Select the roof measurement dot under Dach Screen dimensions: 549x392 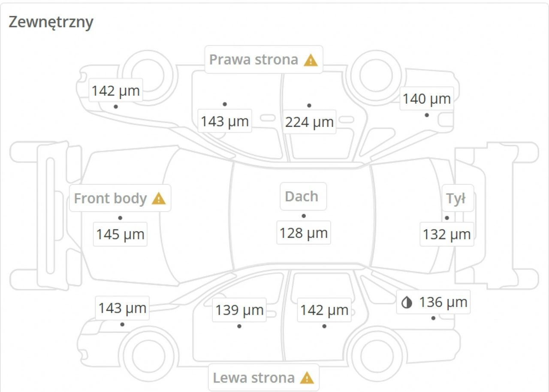[x=304, y=216]
